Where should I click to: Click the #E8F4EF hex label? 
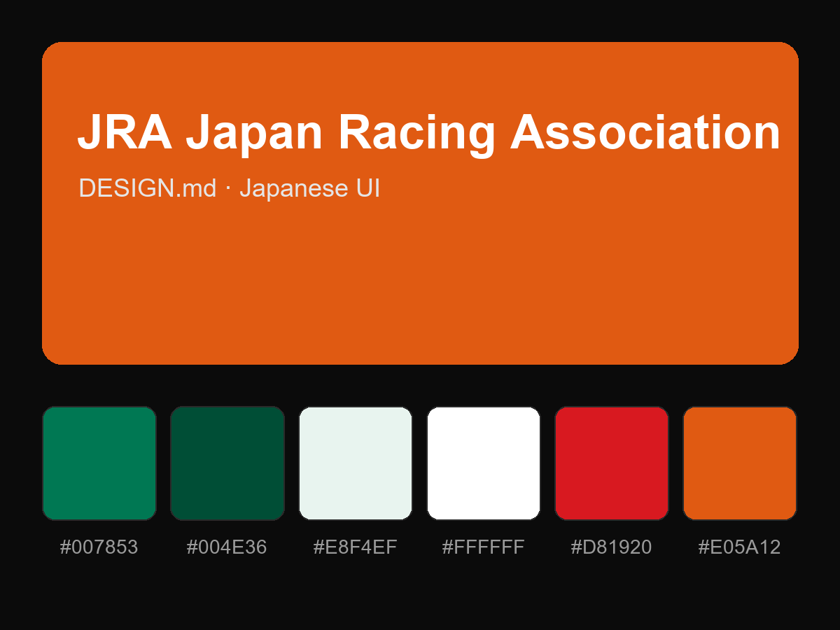pyautogui.click(x=356, y=547)
